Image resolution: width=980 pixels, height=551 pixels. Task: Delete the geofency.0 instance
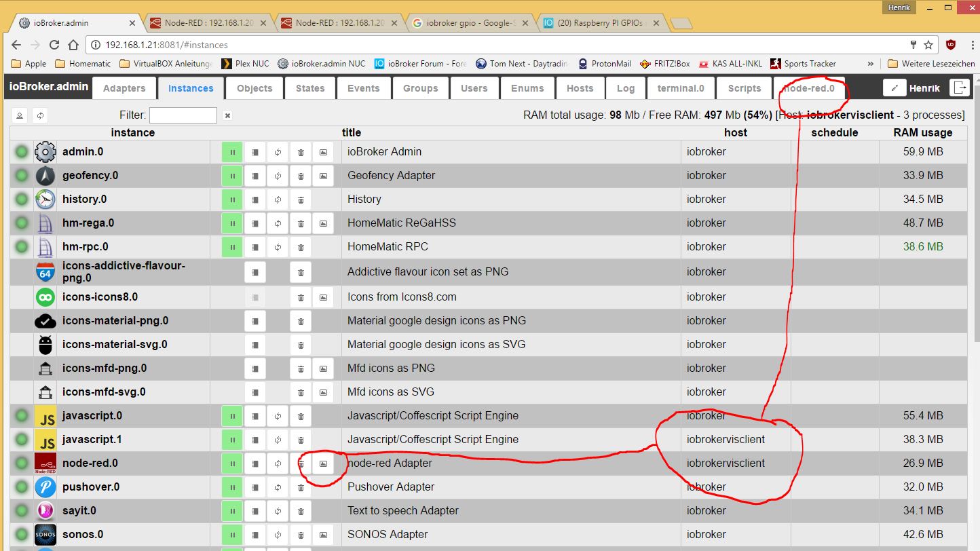pyautogui.click(x=301, y=176)
